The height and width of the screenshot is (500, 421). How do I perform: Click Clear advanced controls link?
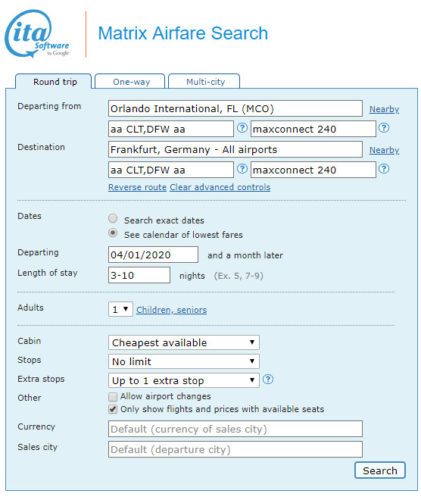pos(220,187)
